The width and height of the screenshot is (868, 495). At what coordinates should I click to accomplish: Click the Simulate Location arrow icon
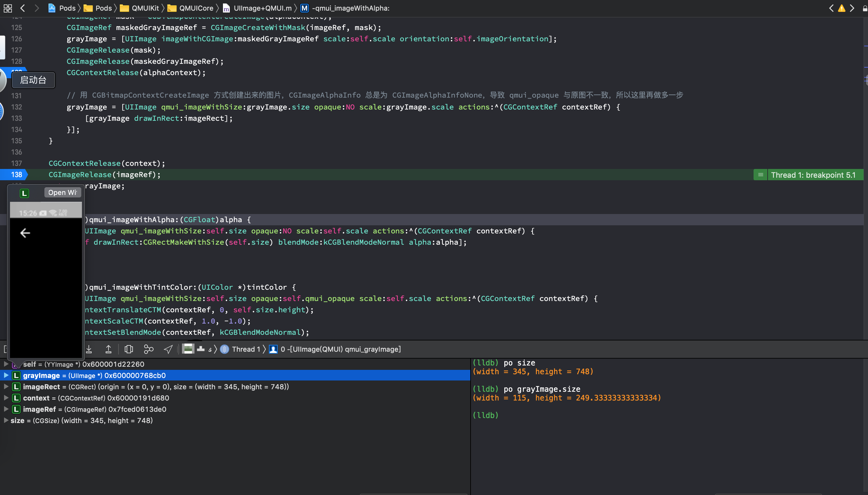168,349
